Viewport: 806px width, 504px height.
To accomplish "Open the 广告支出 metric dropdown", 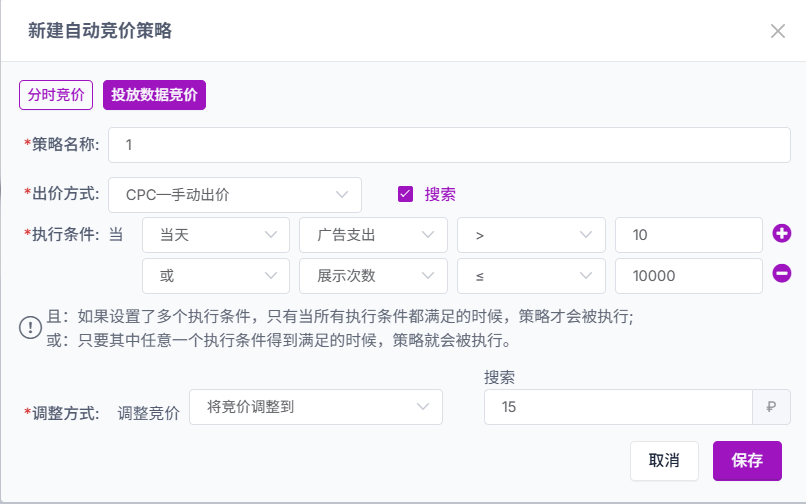I will [x=373, y=235].
